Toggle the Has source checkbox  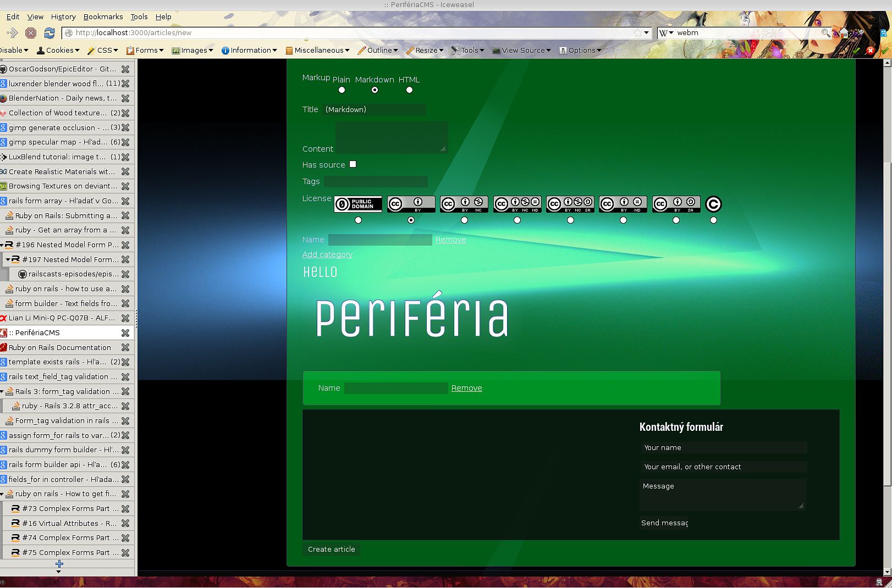353,164
